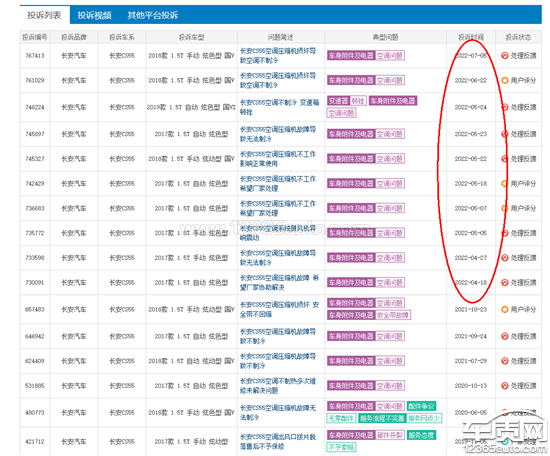Select the 投诉列表 tab
550x456 pixels.
pyautogui.click(x=45, y=15)
